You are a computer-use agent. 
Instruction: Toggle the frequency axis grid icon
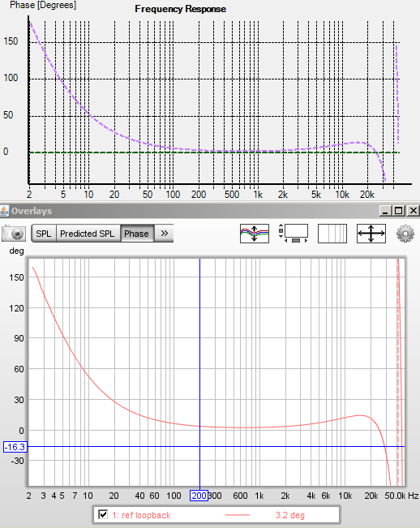(x=332, y=234)
